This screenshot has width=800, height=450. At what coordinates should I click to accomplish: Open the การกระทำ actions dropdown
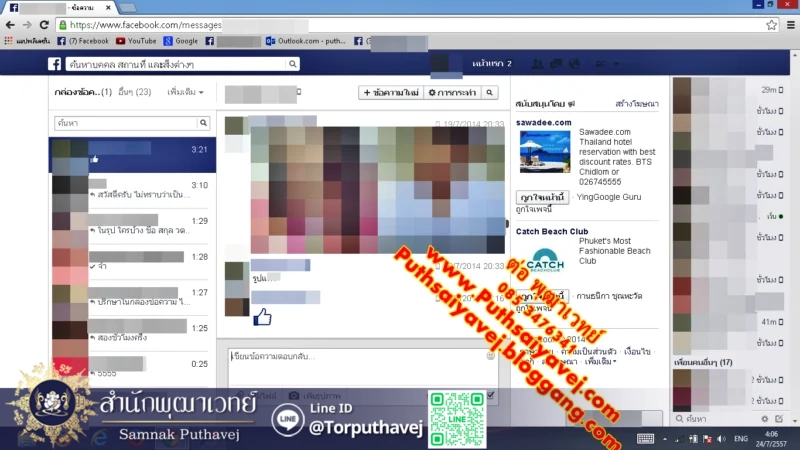451,92
